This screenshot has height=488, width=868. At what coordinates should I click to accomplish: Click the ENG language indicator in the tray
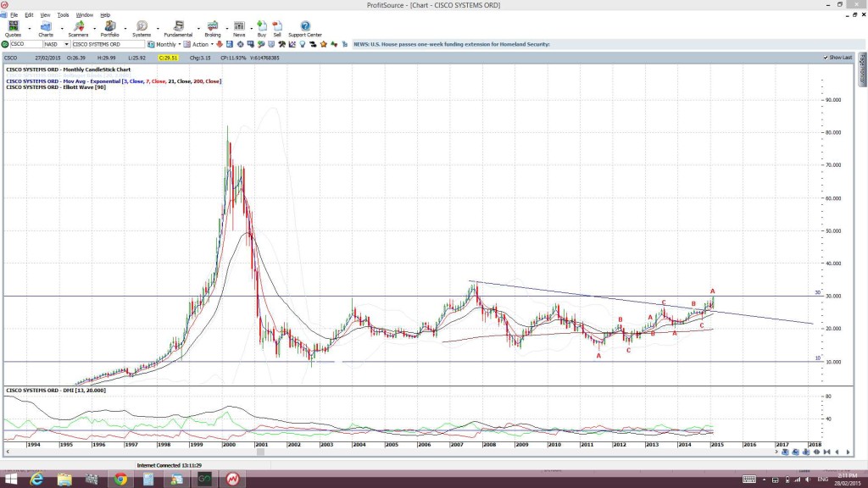(x=823, y=480)
